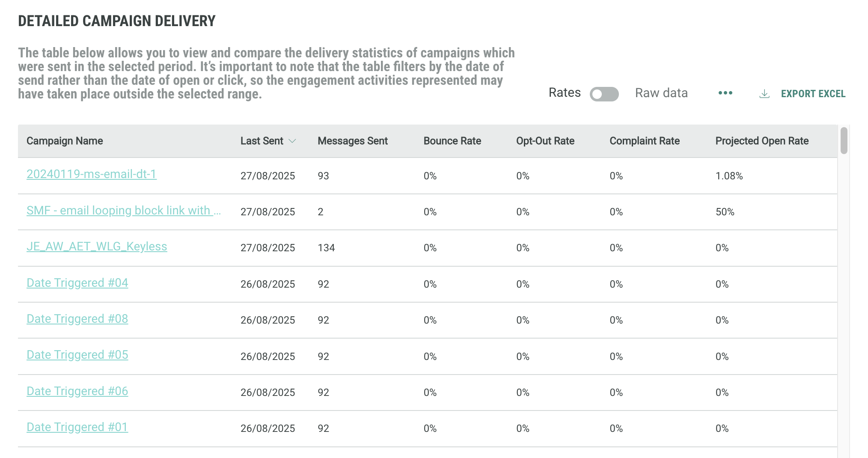Sort by the Complaint Rate column header

(644, 141)
